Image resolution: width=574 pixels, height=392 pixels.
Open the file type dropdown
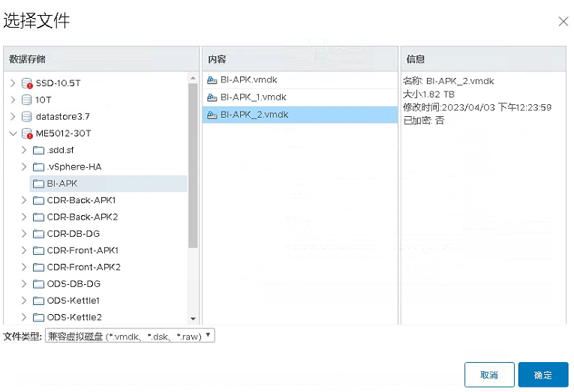click(x=130, y=337)
